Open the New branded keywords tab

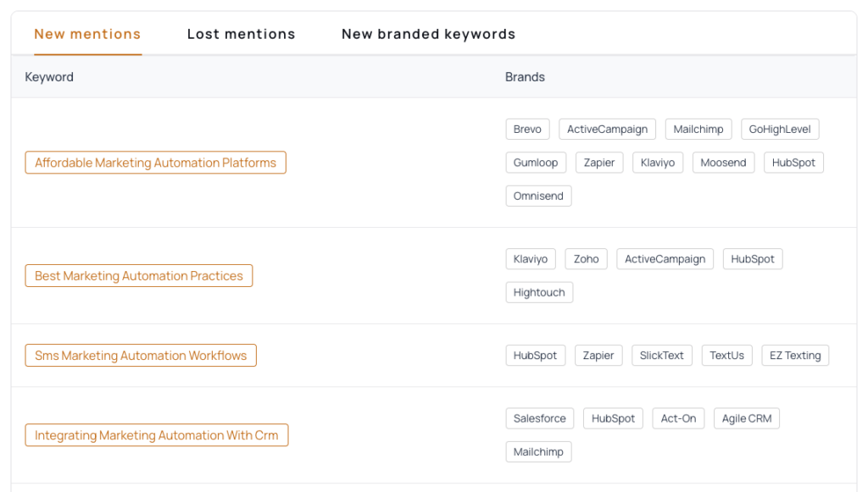(x=428, y=35)
